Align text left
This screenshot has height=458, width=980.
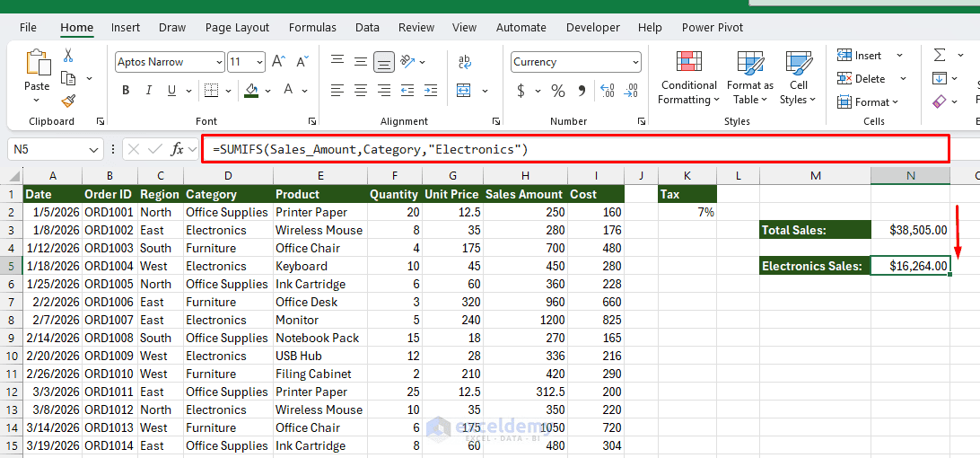point(337,90)
